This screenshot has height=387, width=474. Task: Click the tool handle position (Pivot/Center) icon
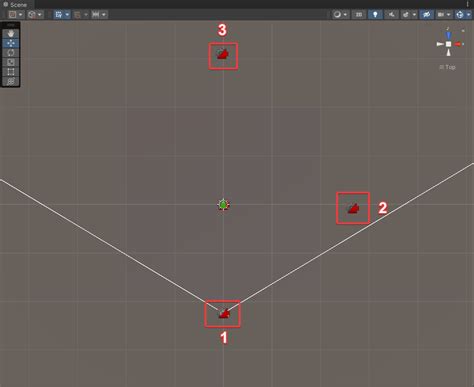(13, 14)
